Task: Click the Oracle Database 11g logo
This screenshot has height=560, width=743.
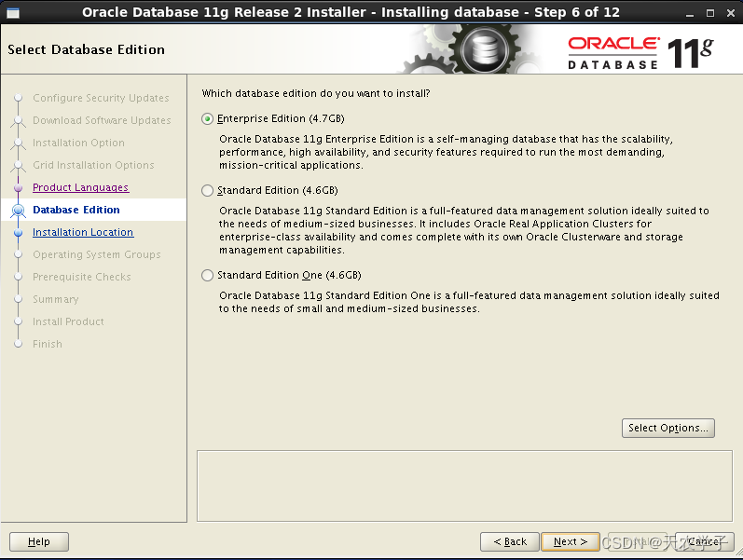Action: coord(640,52)
